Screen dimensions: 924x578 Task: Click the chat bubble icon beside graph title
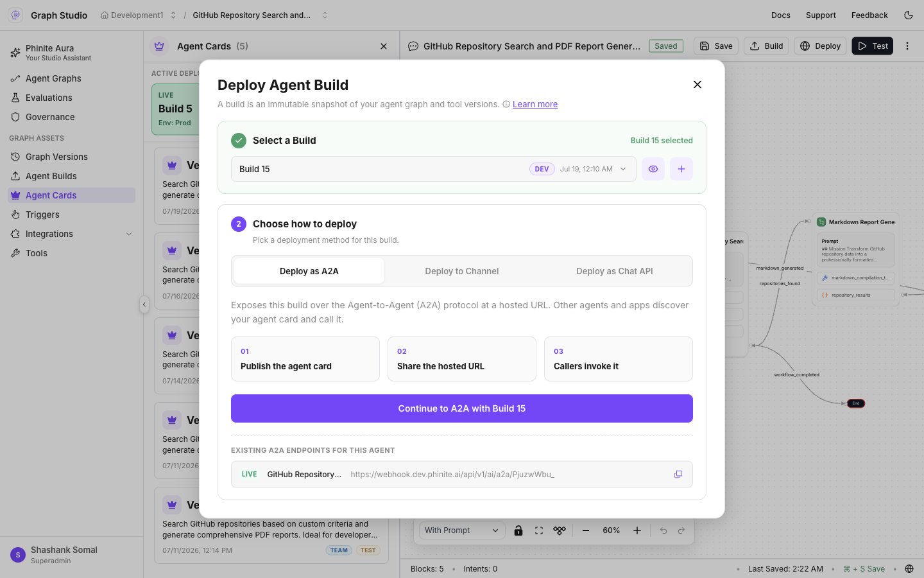(413, 46)
